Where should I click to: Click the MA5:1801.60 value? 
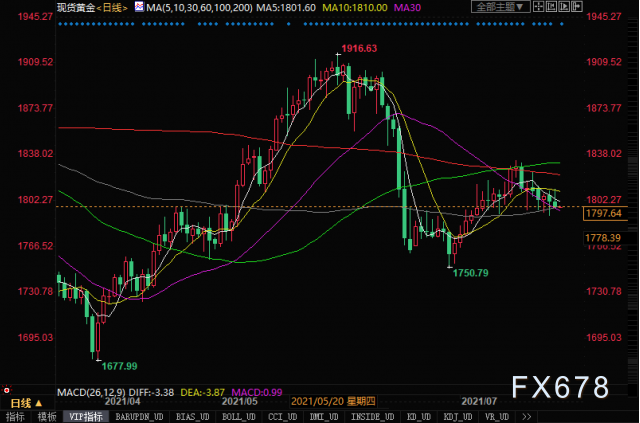point(286,7)
